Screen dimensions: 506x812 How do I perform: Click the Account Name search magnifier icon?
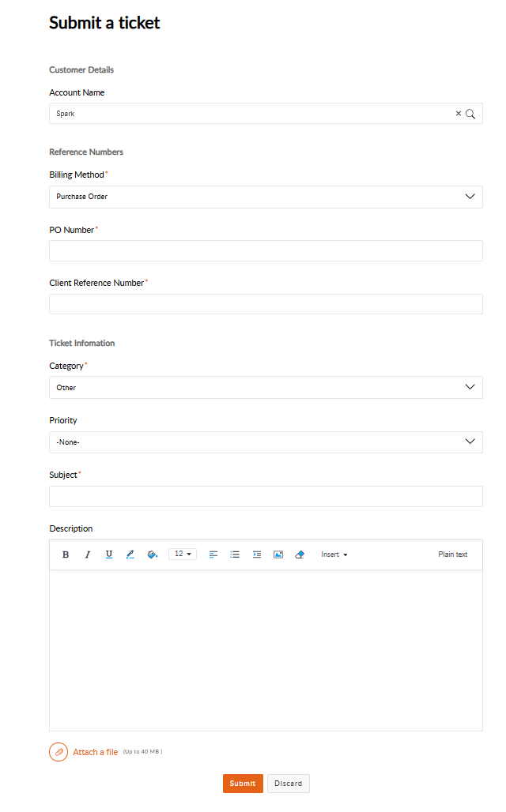pyautogui.click(x=470, y=114)
